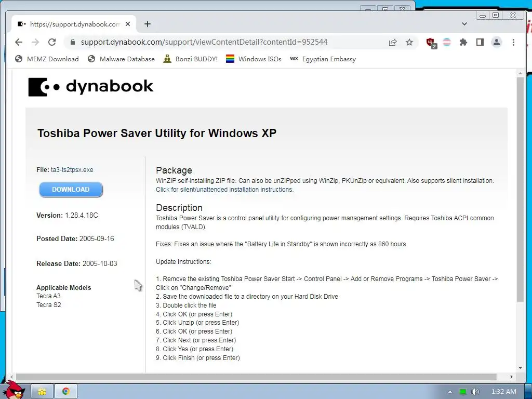Click the Tecra A3 model
Image resolution: width=532 pixels, height=399 pixels.
(x=48, y=296)
